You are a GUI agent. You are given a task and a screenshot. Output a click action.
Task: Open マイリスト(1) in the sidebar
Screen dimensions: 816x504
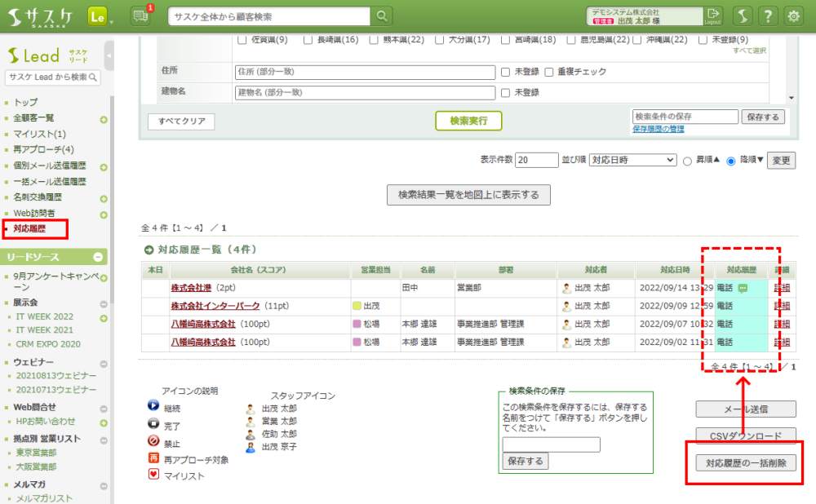40,134
